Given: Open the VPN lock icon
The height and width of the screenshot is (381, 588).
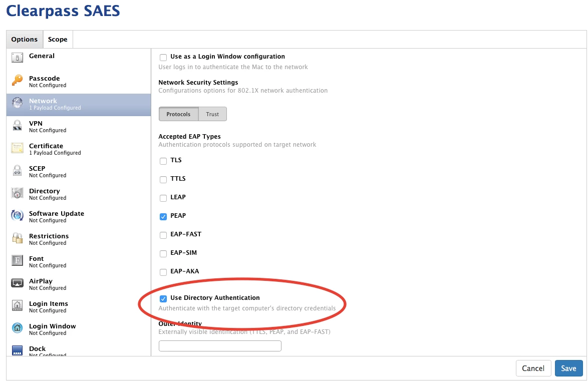Looking at the screenshot, I should point(17,125).
